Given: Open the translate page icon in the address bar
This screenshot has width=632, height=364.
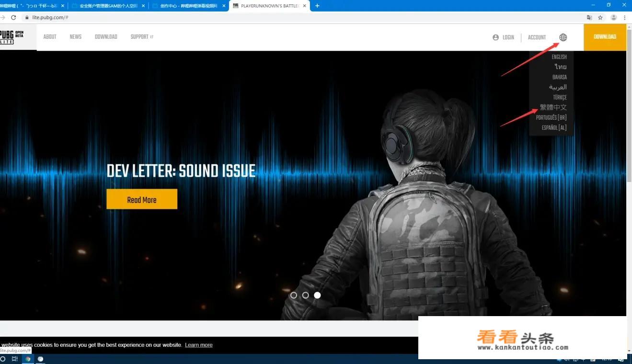Looking at the screenshot, I should coord(589,17).
